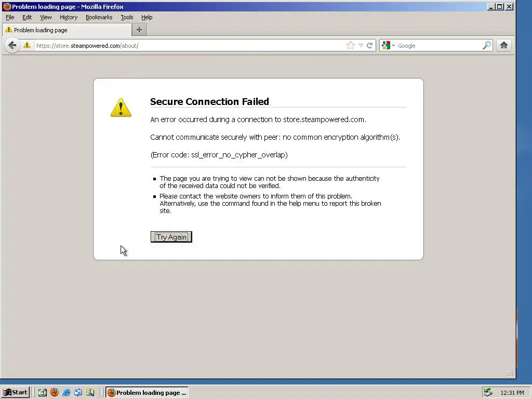This screenshot has width=532, height=399.
Task: Click the Google search input field
Action: click(x=438, y=46)
